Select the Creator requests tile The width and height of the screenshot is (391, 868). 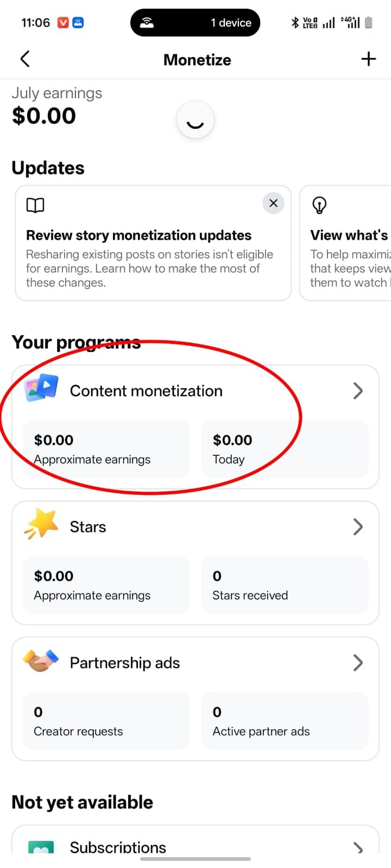pos(106,721)
